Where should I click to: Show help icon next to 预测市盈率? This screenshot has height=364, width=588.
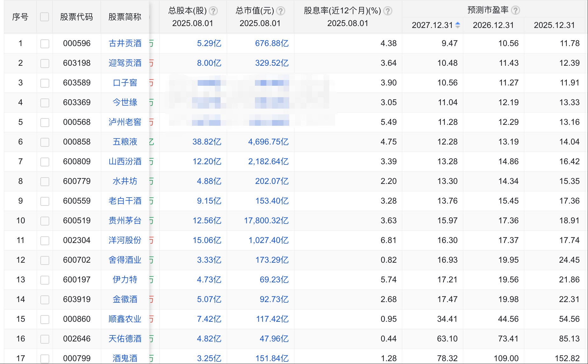[x=516, y=10]
